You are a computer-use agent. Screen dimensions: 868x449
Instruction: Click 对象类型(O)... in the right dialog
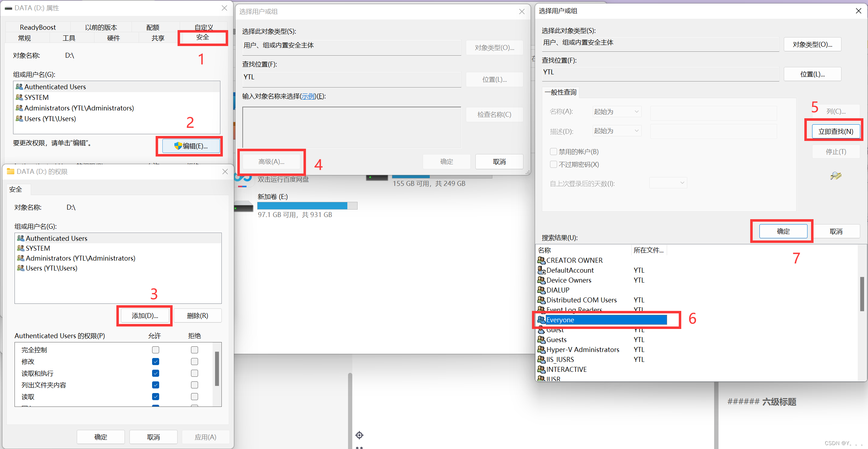(812, 44)
